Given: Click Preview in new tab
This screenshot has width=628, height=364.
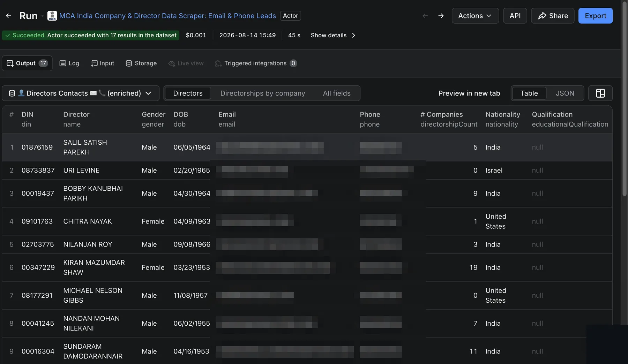Looking at the screenshot, I should tap(469, 93).
